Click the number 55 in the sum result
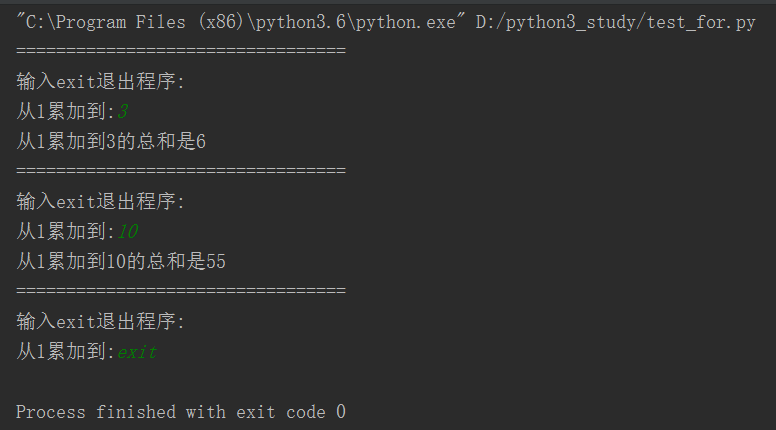This screenshot has width=776, height=430. [x=216, y=262]
